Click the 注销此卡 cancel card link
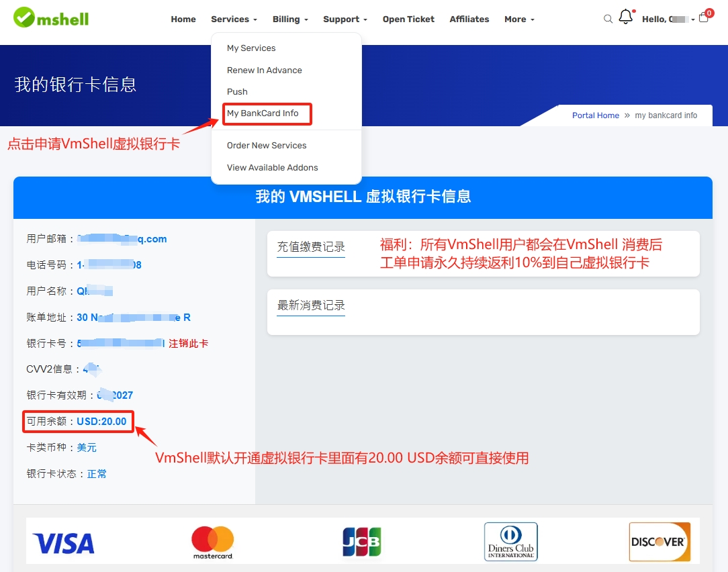Viewport: 728px width, 572px height. click(x=188, y=344)
